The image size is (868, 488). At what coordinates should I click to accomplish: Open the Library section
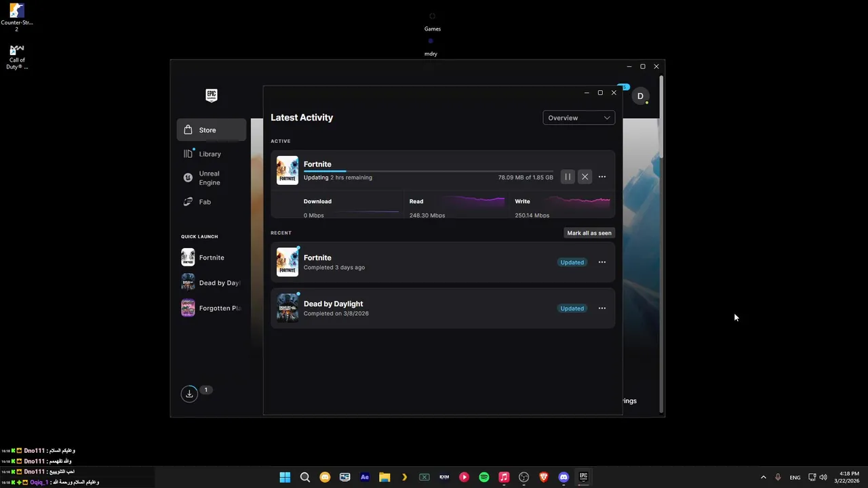click(212, 154)
